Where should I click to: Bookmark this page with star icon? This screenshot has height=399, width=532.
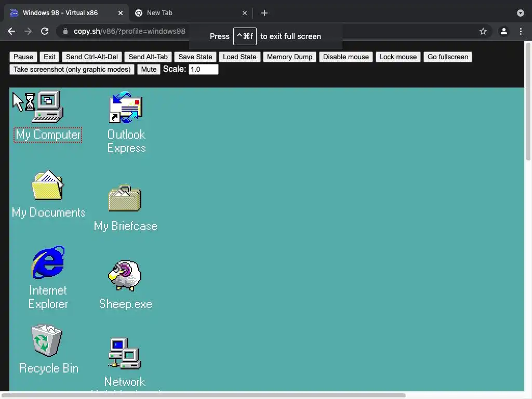click(x=483, y=31)
